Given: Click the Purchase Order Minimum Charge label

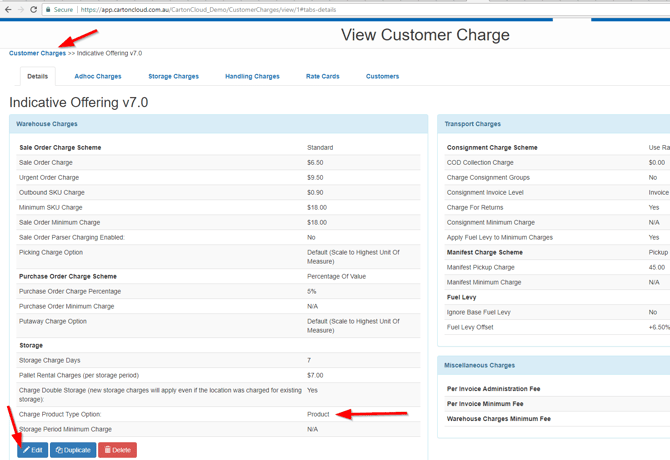Looking at the screenshot, I should 67,306.
